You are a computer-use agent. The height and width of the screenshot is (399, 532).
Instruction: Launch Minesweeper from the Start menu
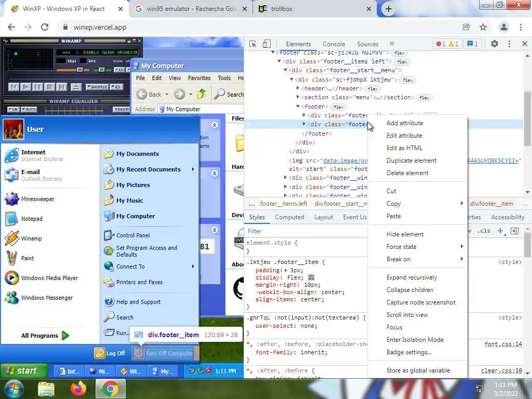(x=30, y=199)
